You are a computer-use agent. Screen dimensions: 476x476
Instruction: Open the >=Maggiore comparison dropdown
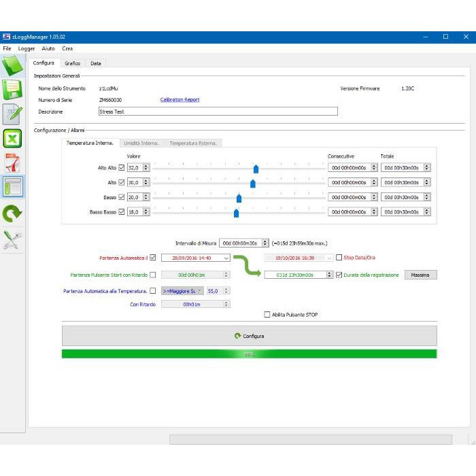tap(182, 291)
